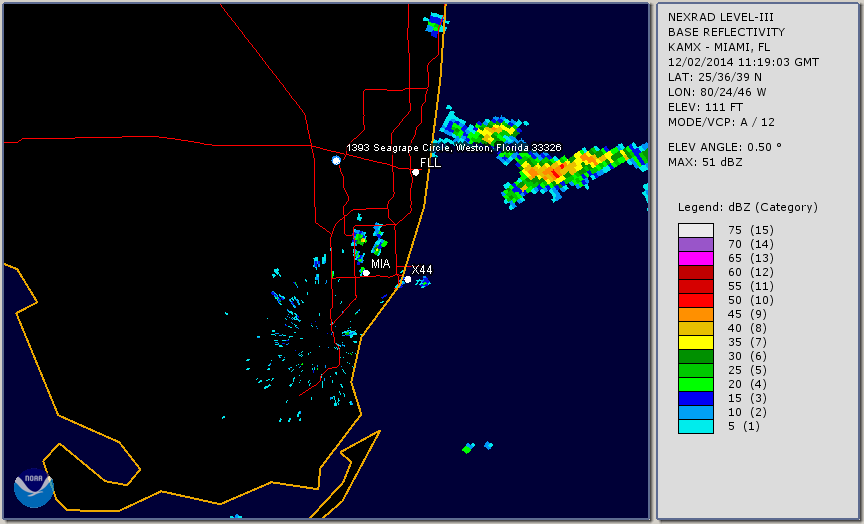
Task: Select the 25 dBZ legend swatch
Action: (696, 370)
